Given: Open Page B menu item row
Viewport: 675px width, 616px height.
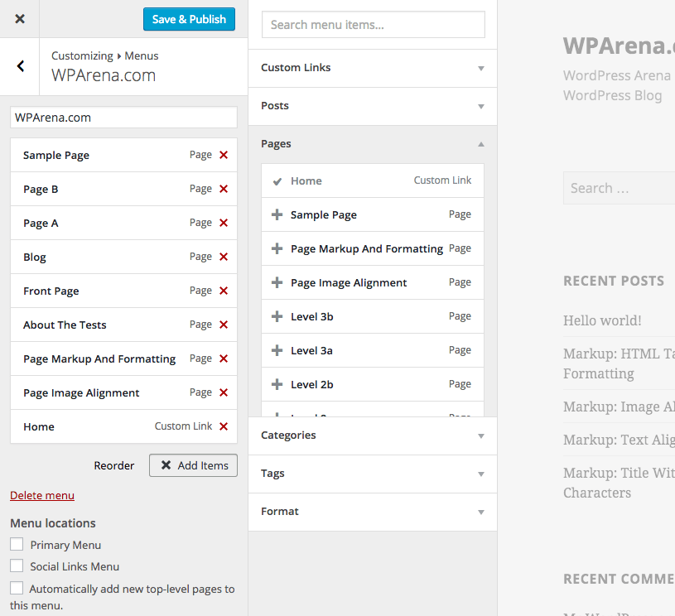Looking at the screenshot, I should 123,189.
